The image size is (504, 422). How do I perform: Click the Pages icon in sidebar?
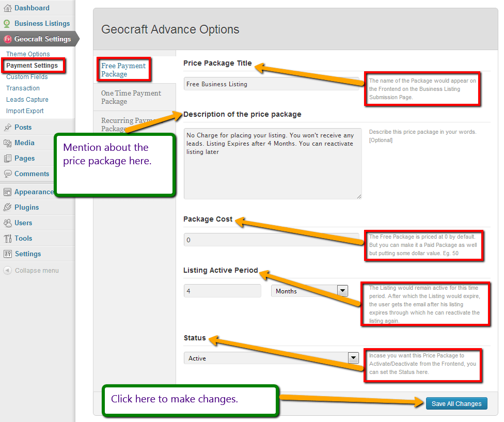[7, 159]
